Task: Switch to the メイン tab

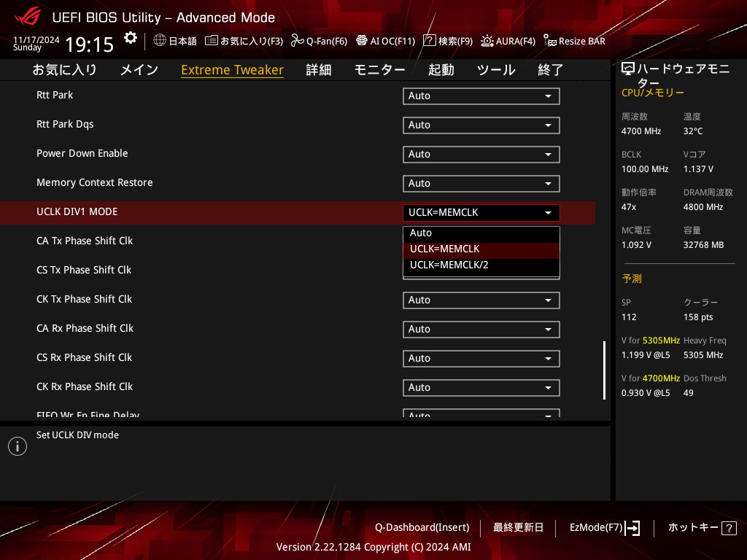Action: [x=139, y=69]
